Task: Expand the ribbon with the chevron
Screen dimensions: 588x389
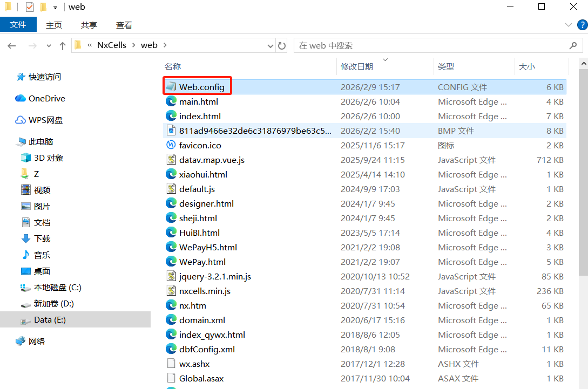Action: click(568, 25)
